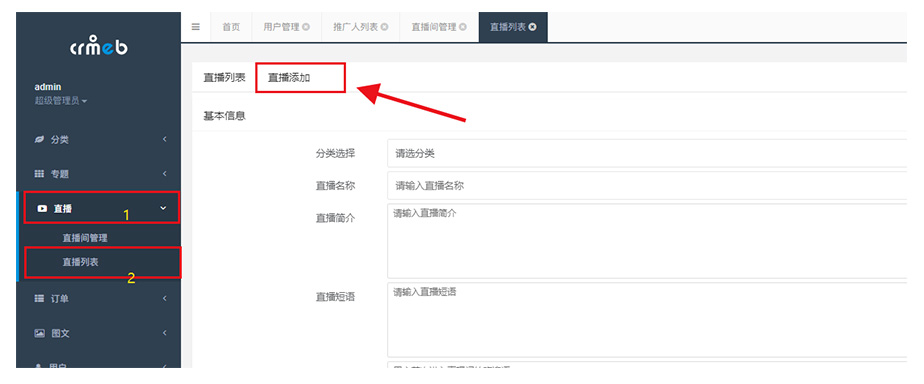Click the admin username text
The width and height of the screenshot is (924, 384).
click(48, 87)
